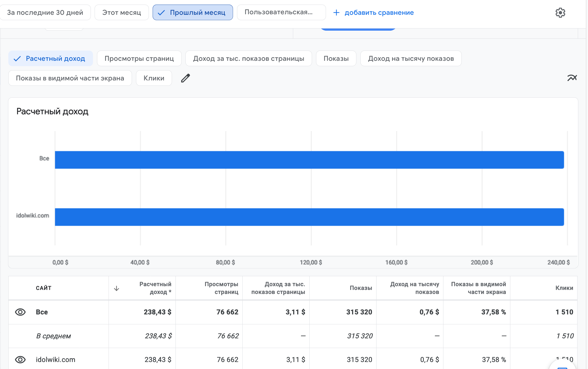The width and height of the screenshot is (588, 369).
Task: Click the Показы metric chip
Action: 336,59
